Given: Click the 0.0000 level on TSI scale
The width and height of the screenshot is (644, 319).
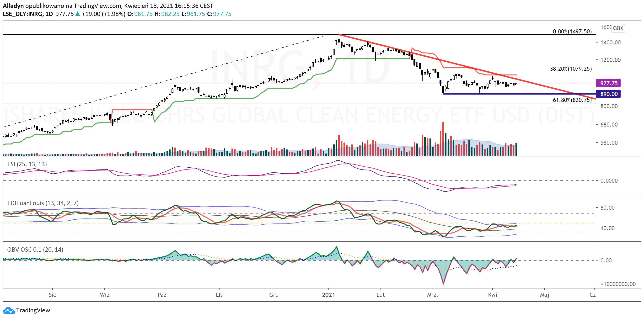Looking at the screenshot, I should tap(609, 181).
